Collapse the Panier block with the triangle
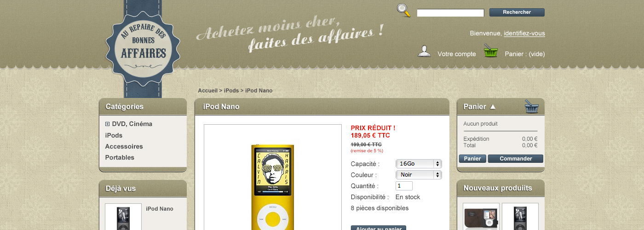This screenshot has width=644, height=230. point(493,107)
